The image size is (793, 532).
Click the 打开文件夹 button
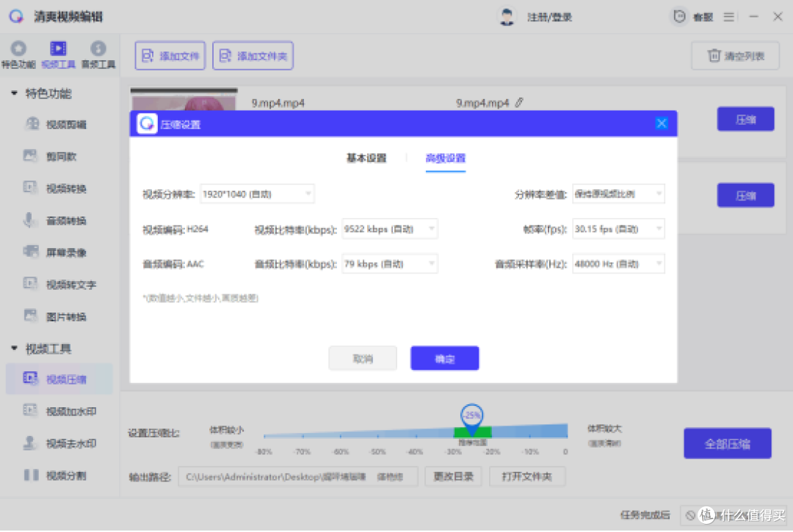(527, 476)
